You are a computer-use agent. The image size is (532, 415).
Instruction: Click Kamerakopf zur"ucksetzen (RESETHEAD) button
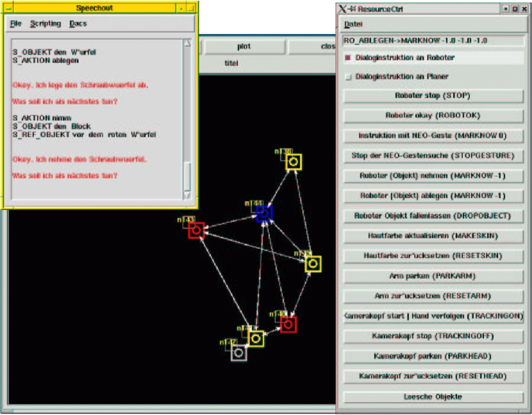(433, 376)
